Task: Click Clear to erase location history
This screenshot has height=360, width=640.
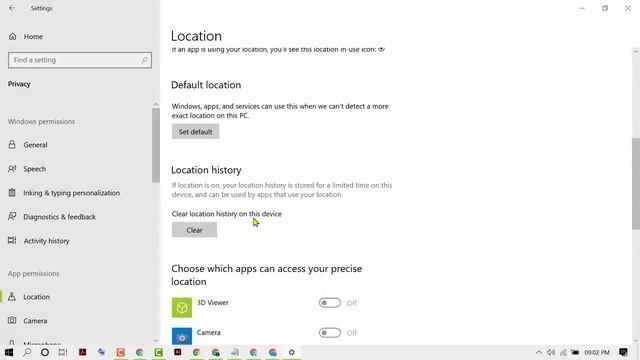Action: (194, 230)
